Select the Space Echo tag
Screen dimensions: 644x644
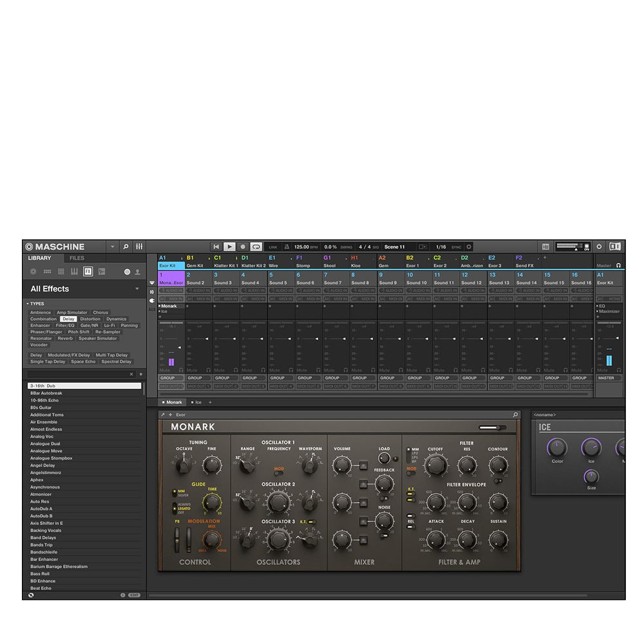coord(83,361)
